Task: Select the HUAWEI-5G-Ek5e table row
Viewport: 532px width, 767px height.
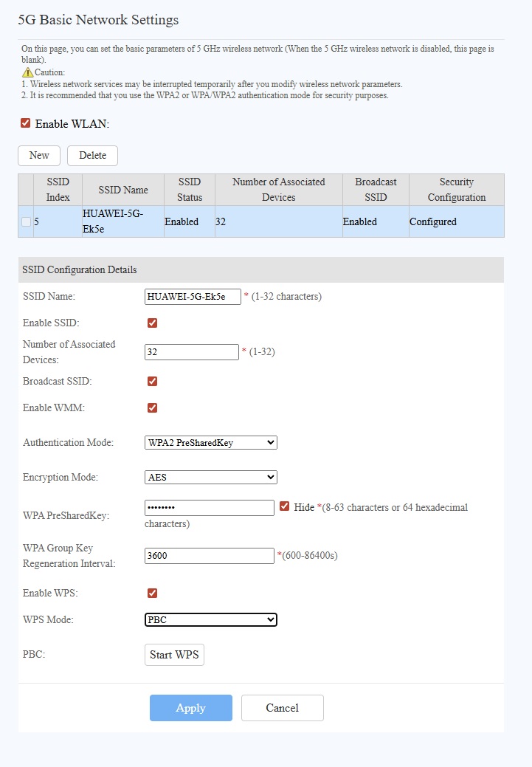Action: click(122, 221)
